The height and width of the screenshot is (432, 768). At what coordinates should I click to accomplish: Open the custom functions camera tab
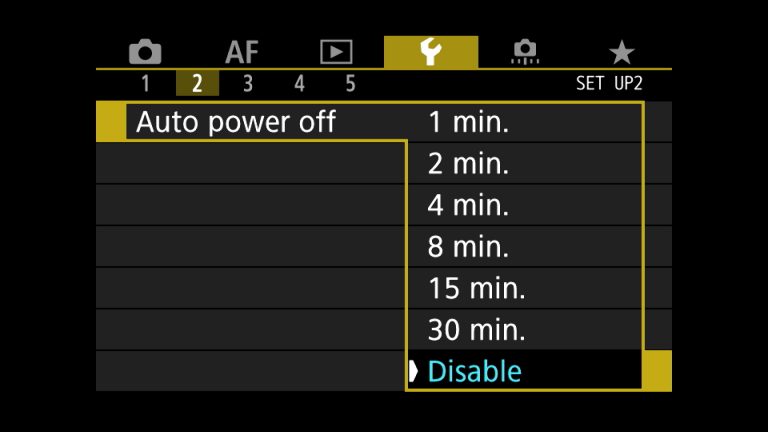[x=524, y=52]
